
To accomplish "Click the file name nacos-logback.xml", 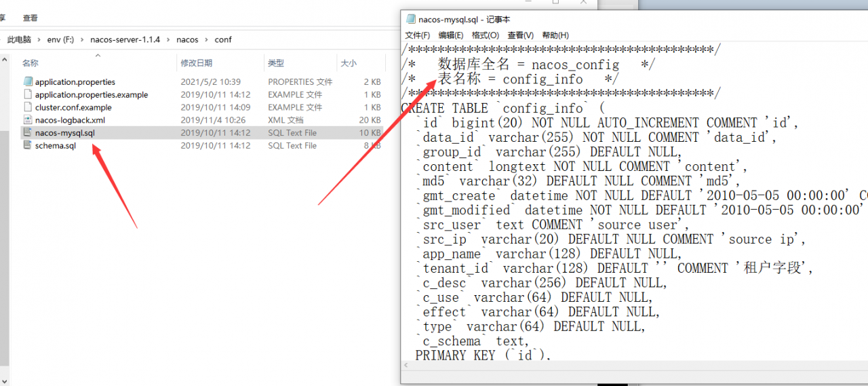I will (x=70, y=120).
